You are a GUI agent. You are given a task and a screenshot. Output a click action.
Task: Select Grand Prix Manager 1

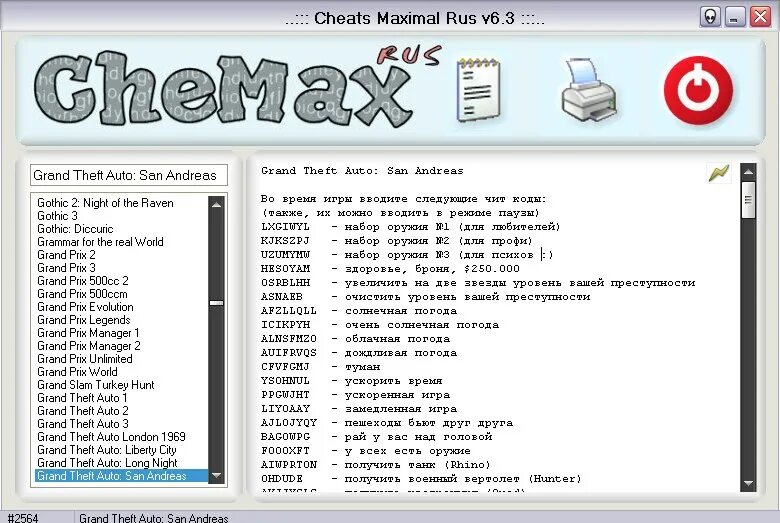coord(88,332)
